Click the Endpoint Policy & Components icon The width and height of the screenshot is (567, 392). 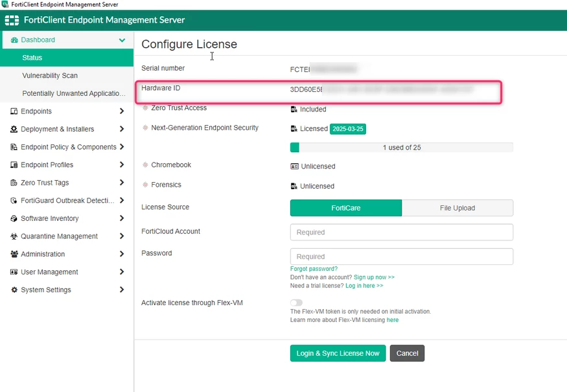pos(14,147)
